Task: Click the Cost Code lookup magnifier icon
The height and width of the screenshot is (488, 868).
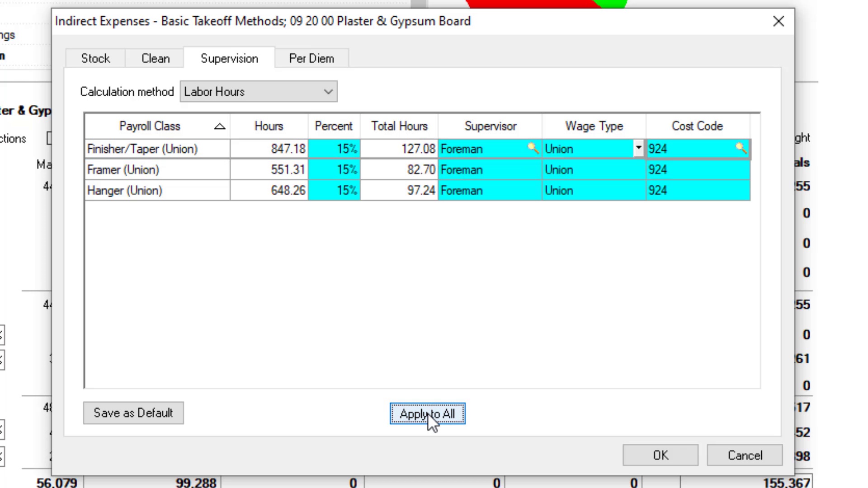Action: tap(741, 148)
